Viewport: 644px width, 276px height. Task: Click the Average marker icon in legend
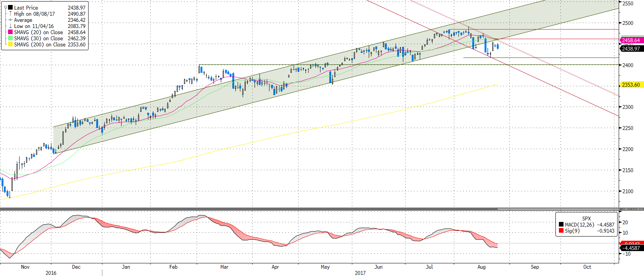coord(10,20)
